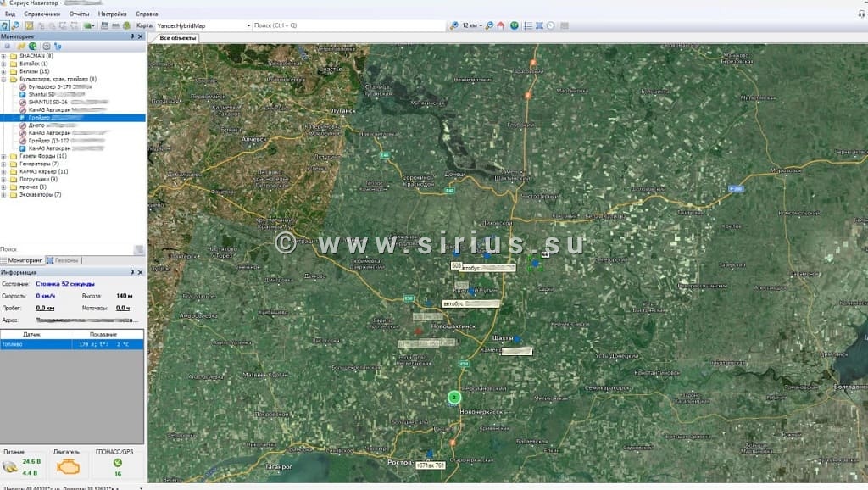The height and width of the screenshot is (490, 868).
Task: Pin the Мониторинг panel
Action: point(131,36)
